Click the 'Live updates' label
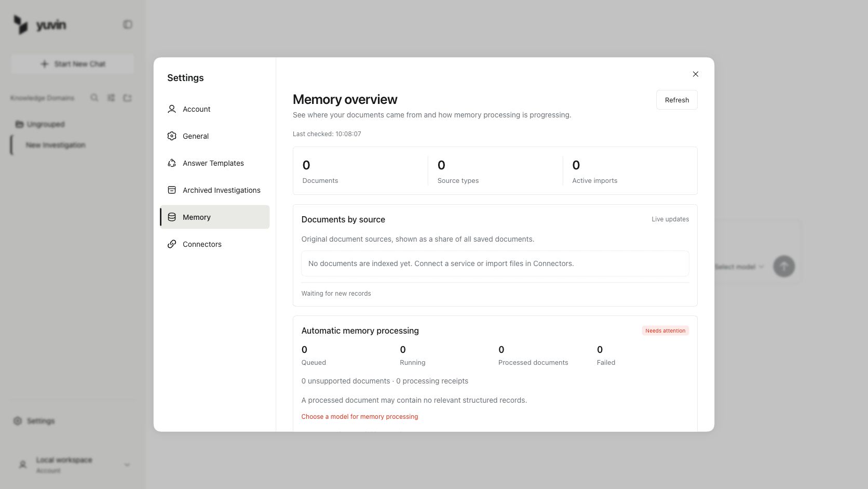Viewport: 868px width, 489px height. (670, 219)
